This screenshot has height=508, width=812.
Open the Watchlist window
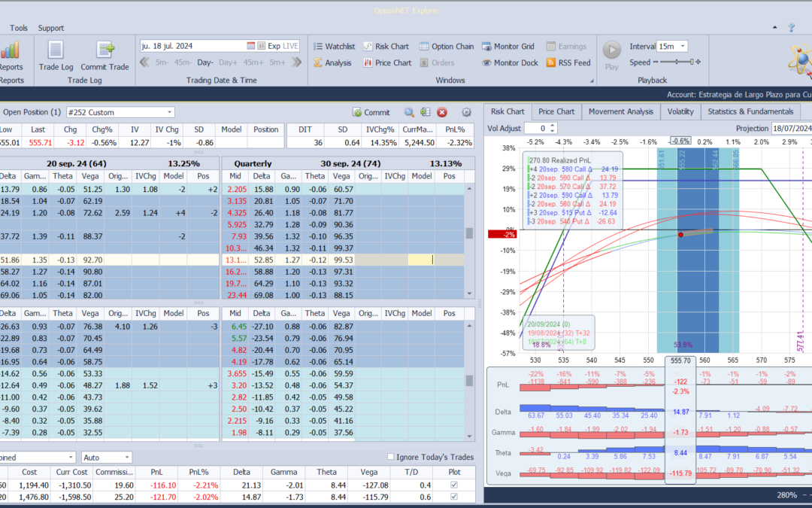pos(334,46)
